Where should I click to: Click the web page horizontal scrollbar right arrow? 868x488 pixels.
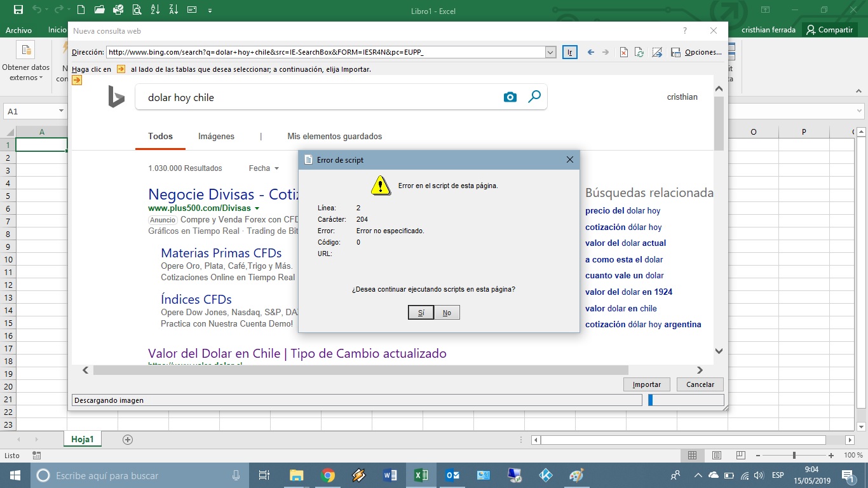pos(700,370)
